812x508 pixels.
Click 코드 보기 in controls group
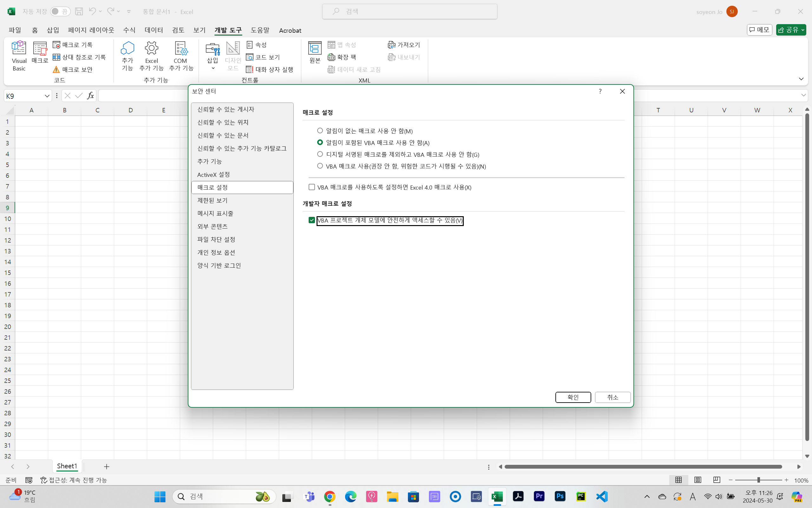tap(263, 57)
